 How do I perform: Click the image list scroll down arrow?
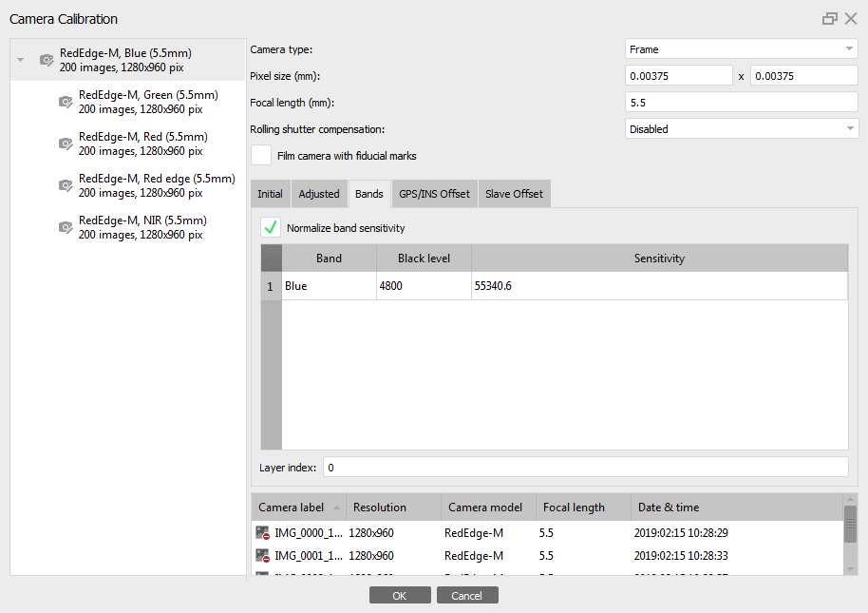(x=850, y=569)
